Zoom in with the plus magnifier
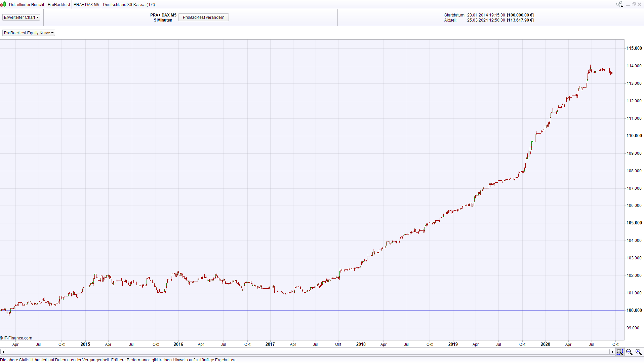 coord(639,352)
